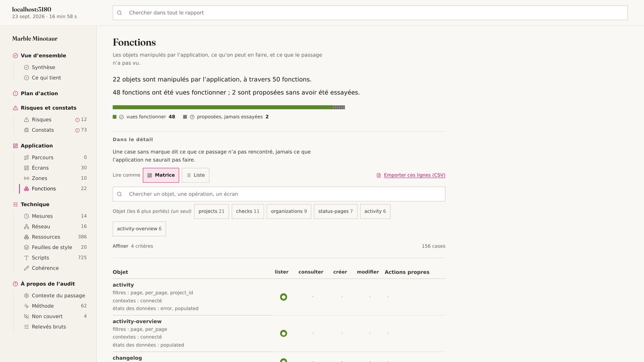Click the Vue d'ensemble check icon

coord(15,56)
